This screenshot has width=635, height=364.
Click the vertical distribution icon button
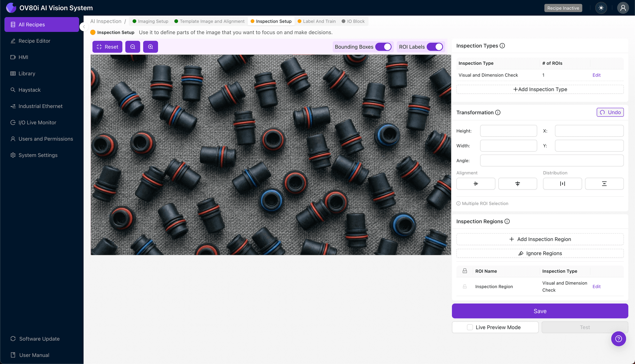point(604,184)
